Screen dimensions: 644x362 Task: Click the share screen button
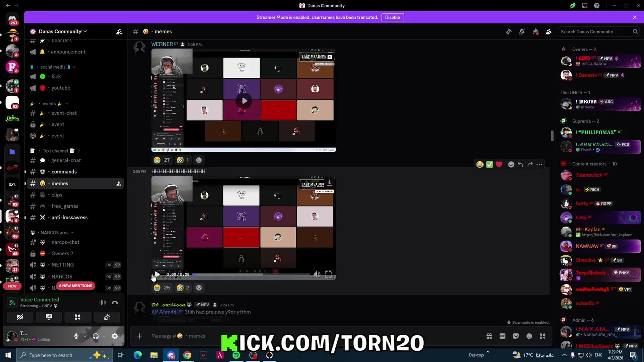click(x=49, y=317)
